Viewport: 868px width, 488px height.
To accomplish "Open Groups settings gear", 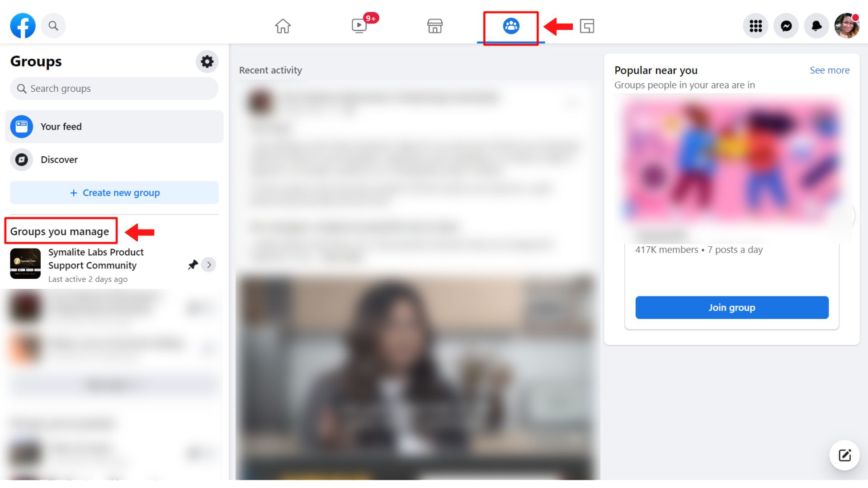I will [207, 61].
